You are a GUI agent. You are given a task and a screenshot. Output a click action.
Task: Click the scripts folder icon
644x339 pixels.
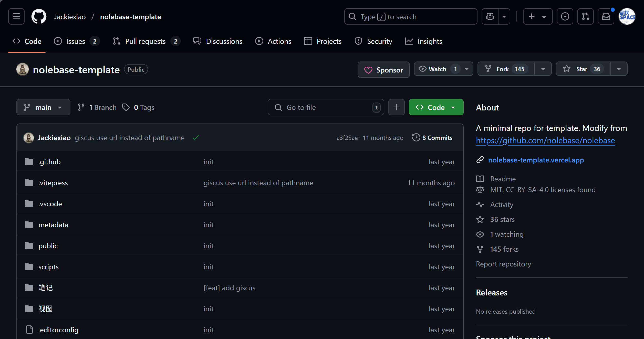[x=29, y=267]
